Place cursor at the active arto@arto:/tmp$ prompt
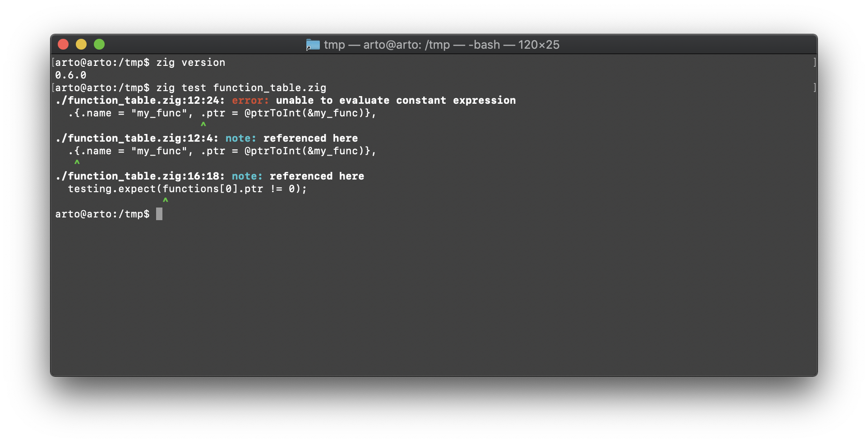868x443 pixels. [x=102, y=214]
